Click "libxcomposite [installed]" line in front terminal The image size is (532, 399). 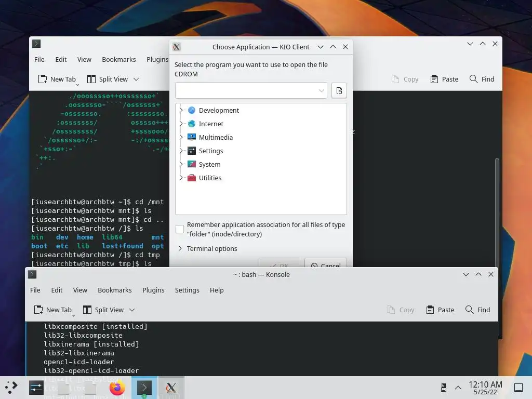coord(96,326)
